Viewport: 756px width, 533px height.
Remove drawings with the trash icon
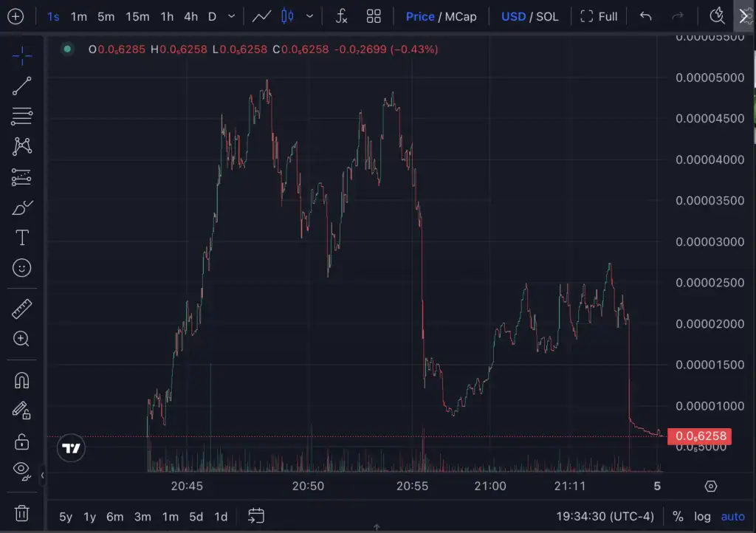(x=22, y=512)
